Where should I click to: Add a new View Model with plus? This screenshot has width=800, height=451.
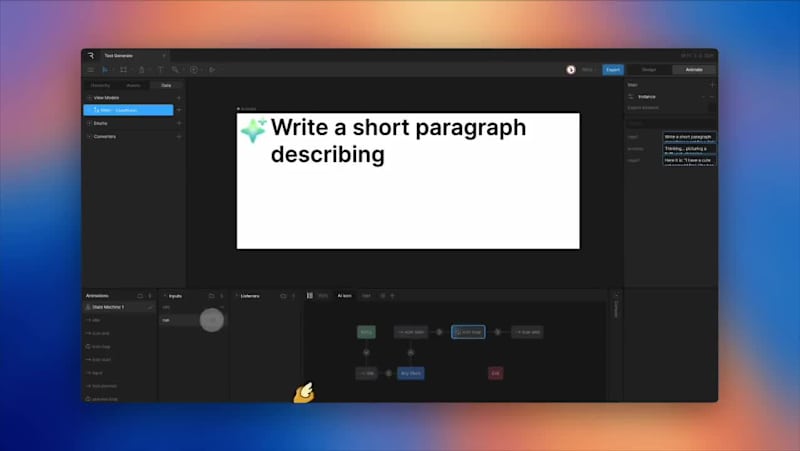click(179, 97)
